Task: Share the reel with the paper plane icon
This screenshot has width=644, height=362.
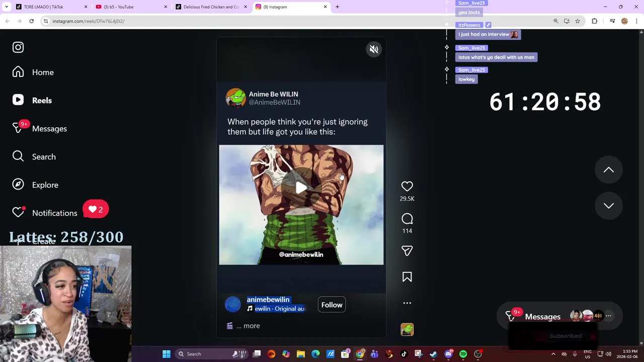Action: pyautogui.click(x=407, y=251)
